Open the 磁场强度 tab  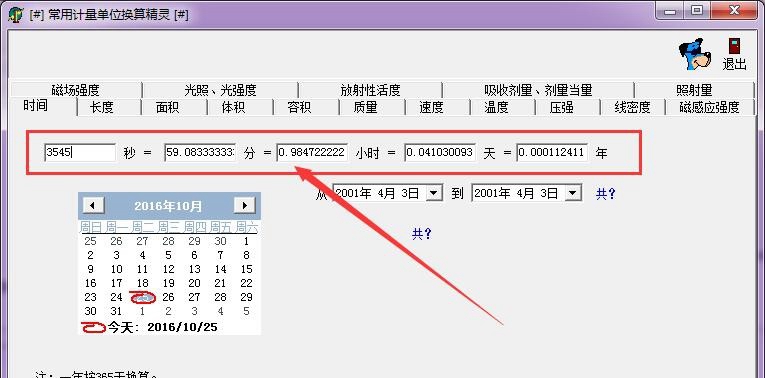click(x=76, y=90)
